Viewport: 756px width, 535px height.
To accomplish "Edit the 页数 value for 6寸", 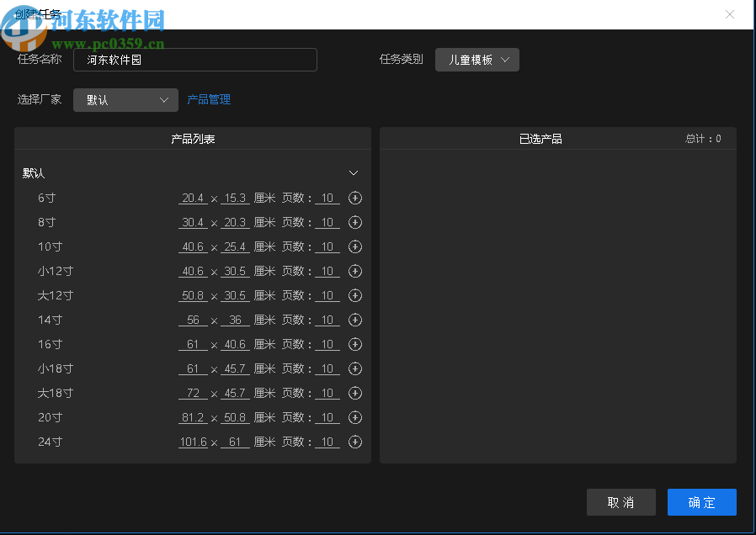I will (x=327, y=198).
